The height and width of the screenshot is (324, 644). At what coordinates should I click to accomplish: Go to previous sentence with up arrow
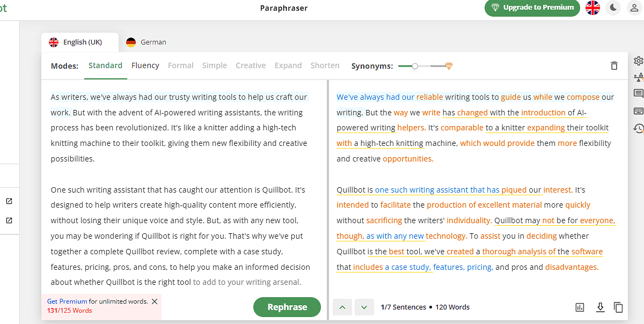click(342, 307)
